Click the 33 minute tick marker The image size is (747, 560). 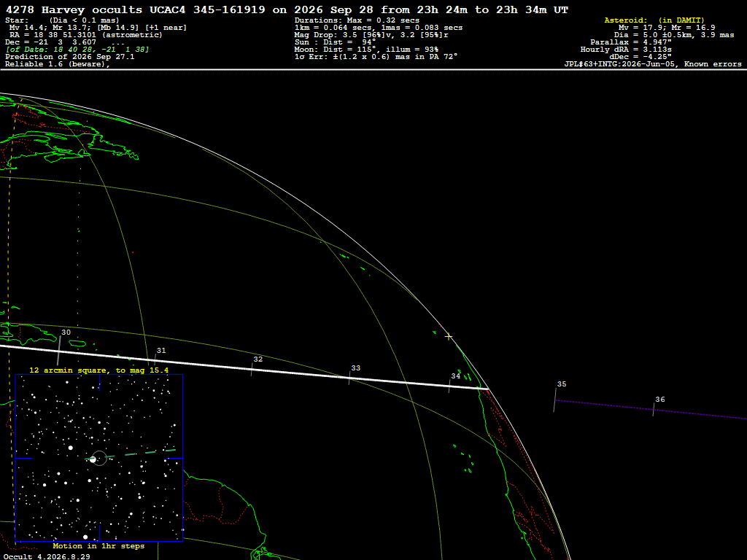(x=349, y=378)
